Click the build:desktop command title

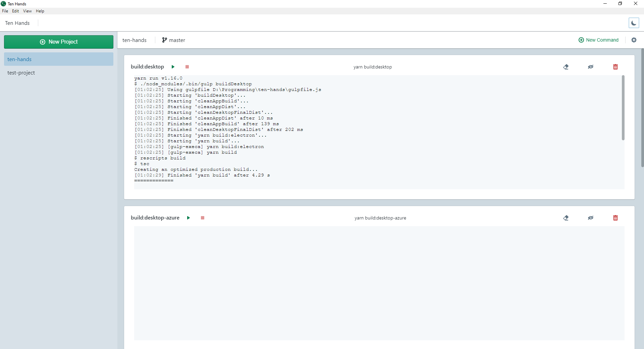coord(147,67)
